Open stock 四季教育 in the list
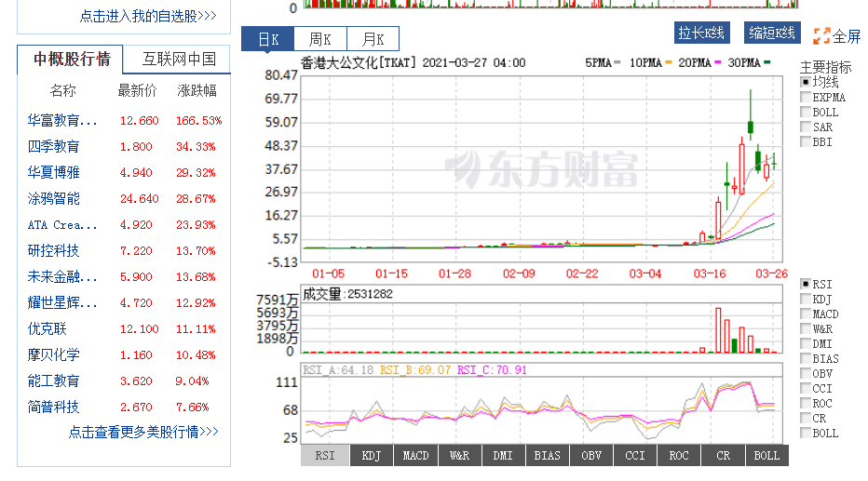The width and height of the screenshot is (868, 481). tap(54, 146)
